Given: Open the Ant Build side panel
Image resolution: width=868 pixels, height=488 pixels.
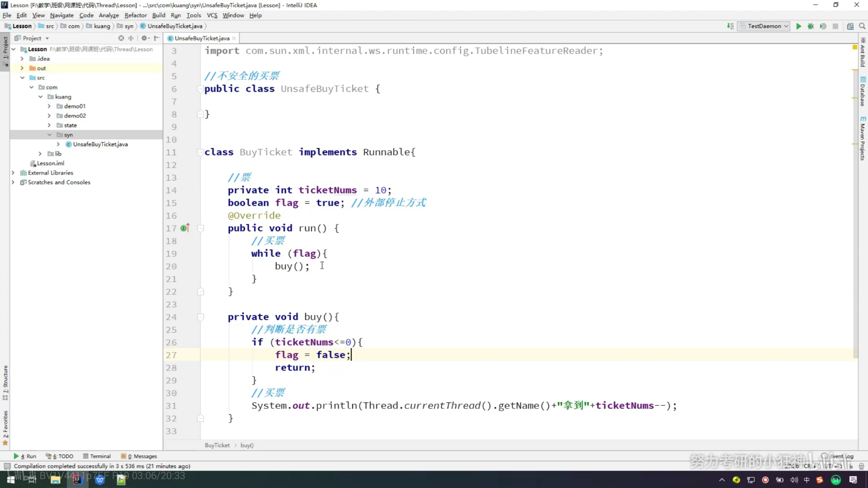Looking at the screenshot, I should pos(862,52).
